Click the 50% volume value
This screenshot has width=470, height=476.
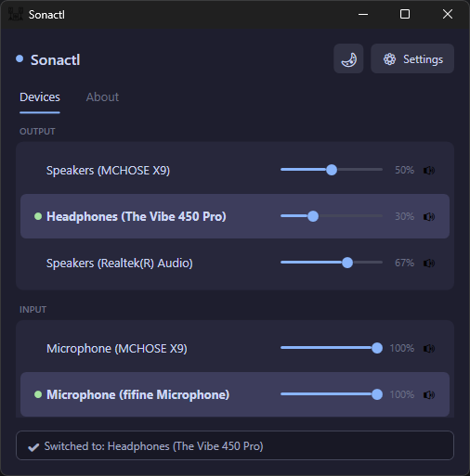point(404,170)
